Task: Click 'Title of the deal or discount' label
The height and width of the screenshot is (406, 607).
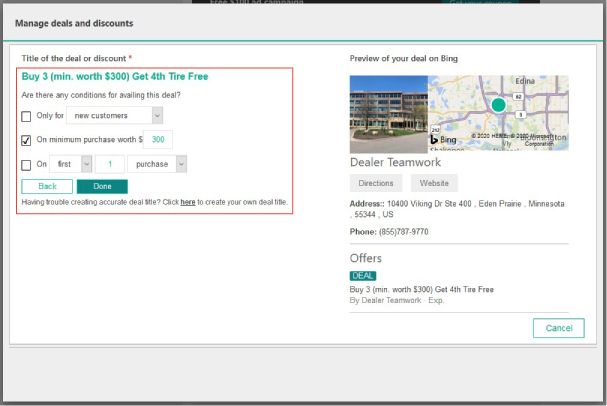Action: 74,58
